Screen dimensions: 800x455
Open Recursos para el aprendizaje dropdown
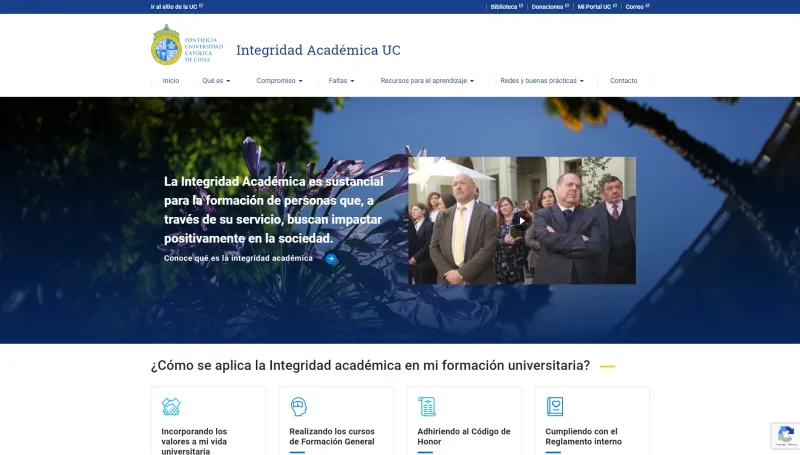(427, 81)
